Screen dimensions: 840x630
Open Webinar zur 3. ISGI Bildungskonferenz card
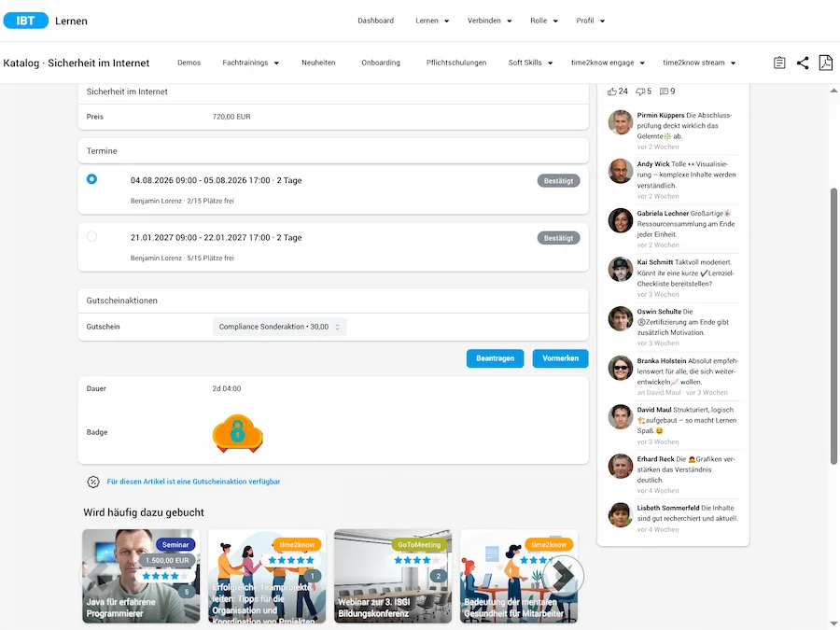coord(393,577)
